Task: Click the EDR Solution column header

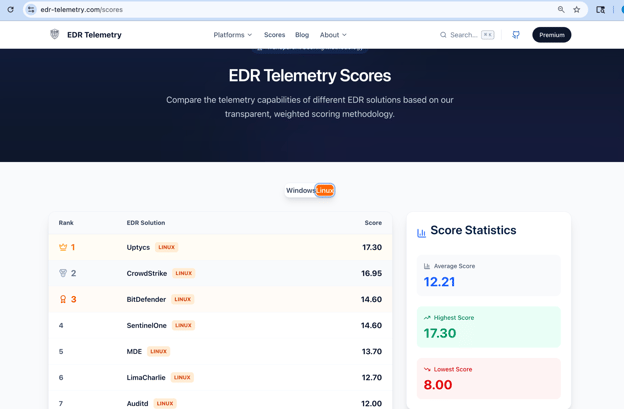Action: coord(146,223)
